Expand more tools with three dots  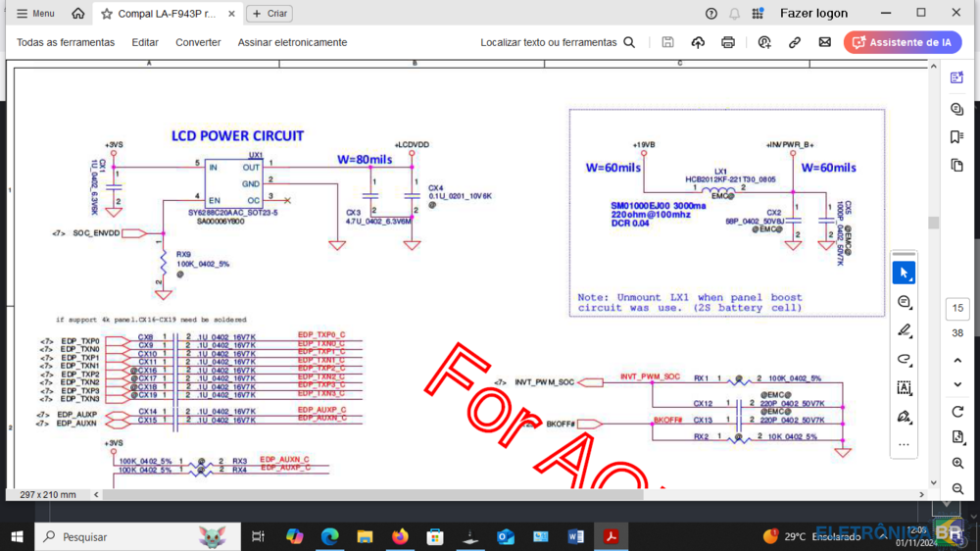point(904,444)
